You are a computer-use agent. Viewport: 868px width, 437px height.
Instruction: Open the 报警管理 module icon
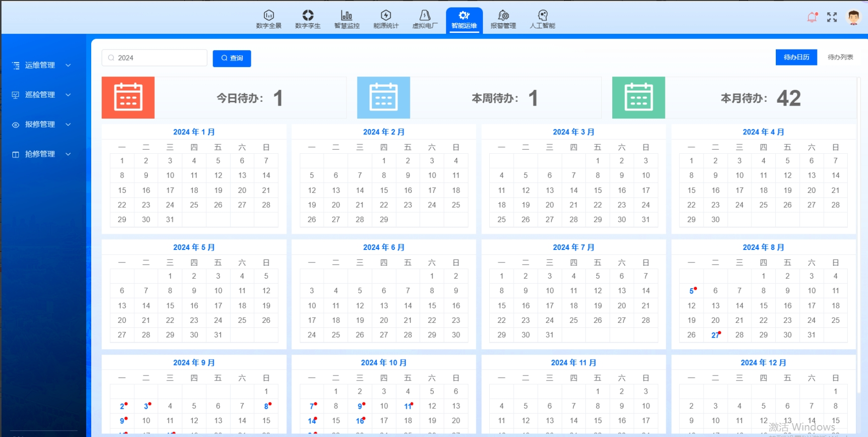pyautogui.click(x=503, y=15)
